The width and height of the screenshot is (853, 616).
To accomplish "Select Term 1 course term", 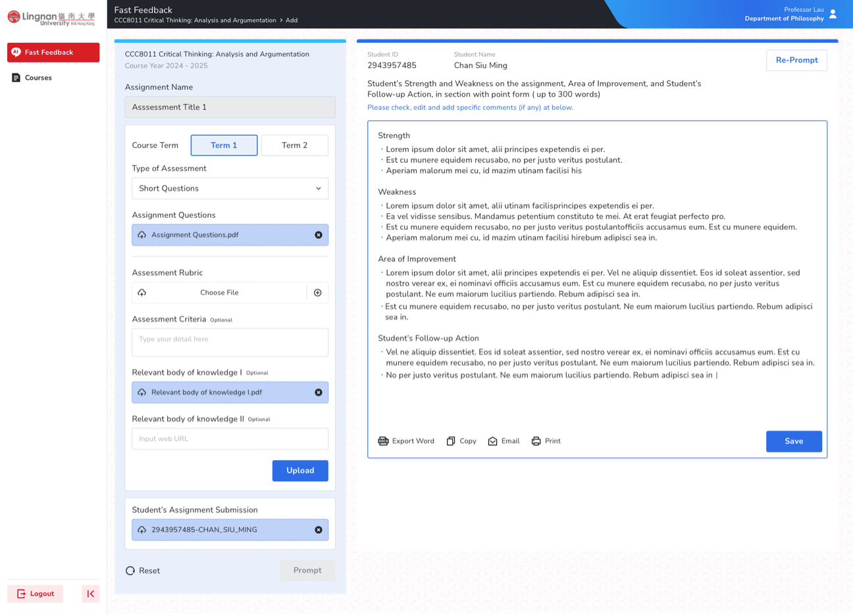I will click(224, 145).
